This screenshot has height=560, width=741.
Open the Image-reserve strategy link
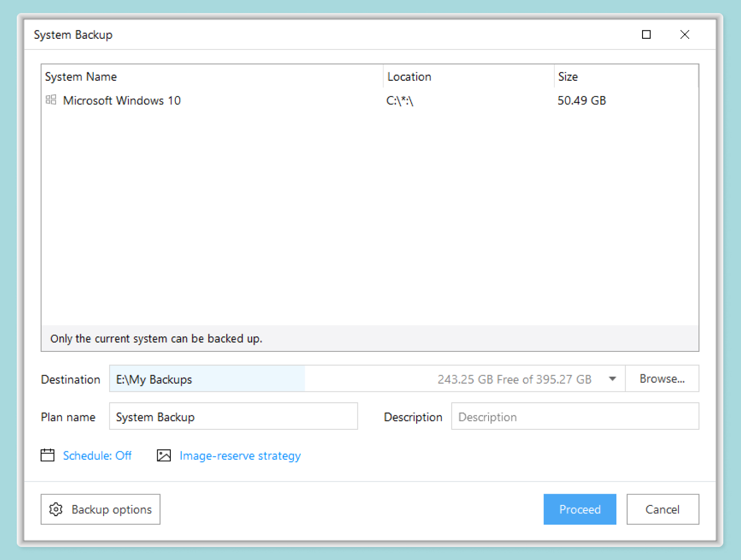coord(240,455)
